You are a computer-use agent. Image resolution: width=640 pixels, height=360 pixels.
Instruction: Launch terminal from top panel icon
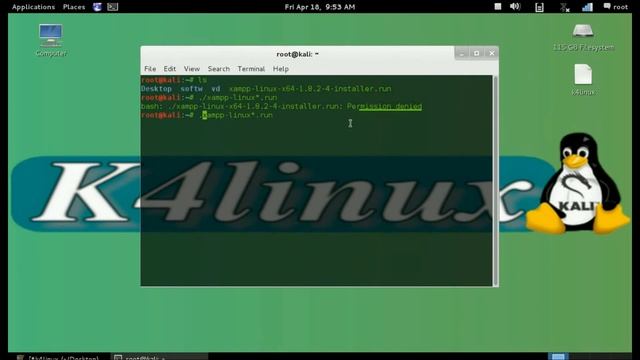(x=113, y=7)
